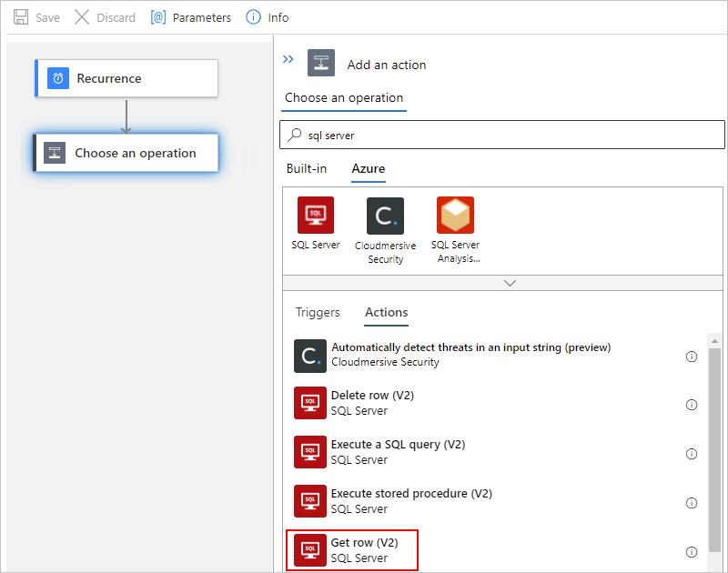This screenshot has height=573, width=728.
Task: Switch to the Triggers tab
Action: click(318, 312)
